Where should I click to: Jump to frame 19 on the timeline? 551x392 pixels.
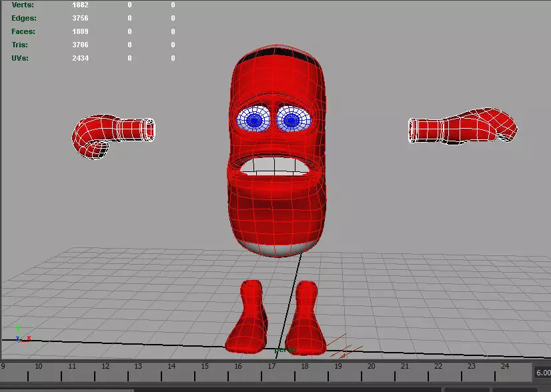338,367
